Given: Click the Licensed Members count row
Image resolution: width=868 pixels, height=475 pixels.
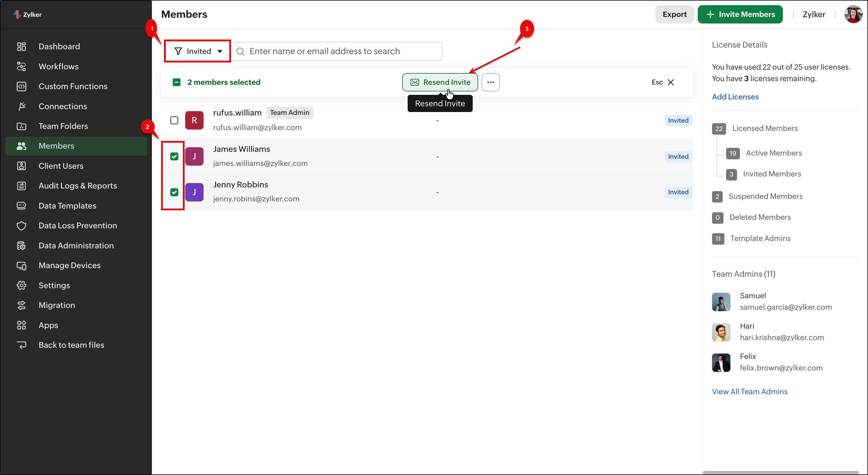Looking at the screenshot, I should pos(755,129).
